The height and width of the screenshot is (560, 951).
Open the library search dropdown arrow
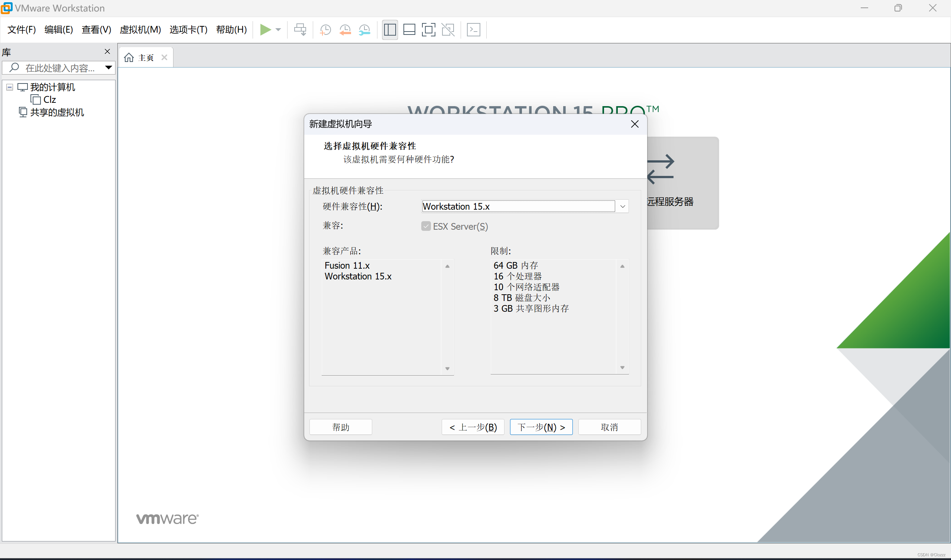[x=109, y=68]
